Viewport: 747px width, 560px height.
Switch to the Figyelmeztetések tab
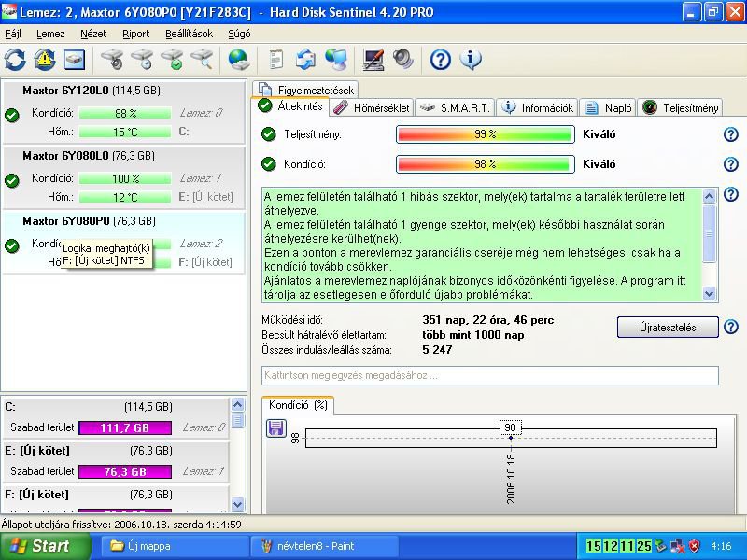pos(305,90)
